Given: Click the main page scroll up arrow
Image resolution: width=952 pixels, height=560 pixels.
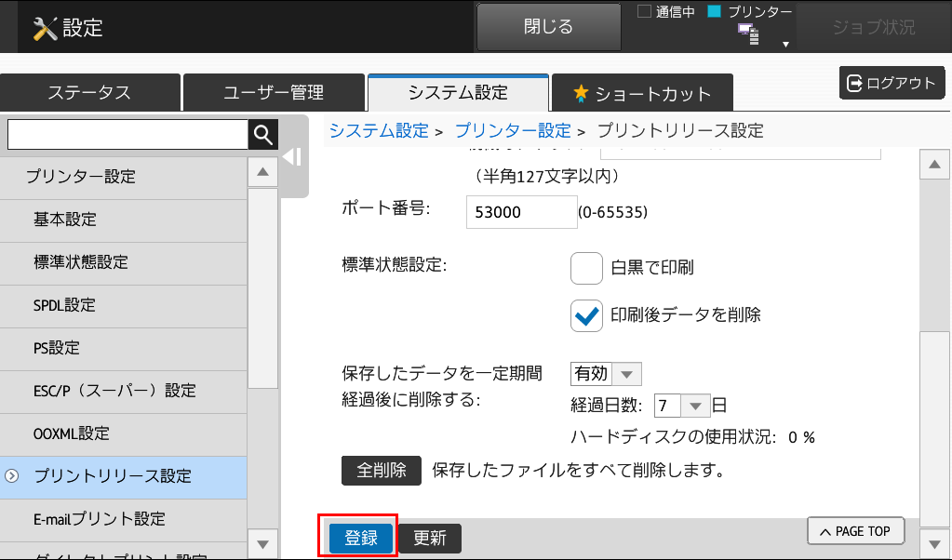Looking at the screenshot, I should [935, 165].
